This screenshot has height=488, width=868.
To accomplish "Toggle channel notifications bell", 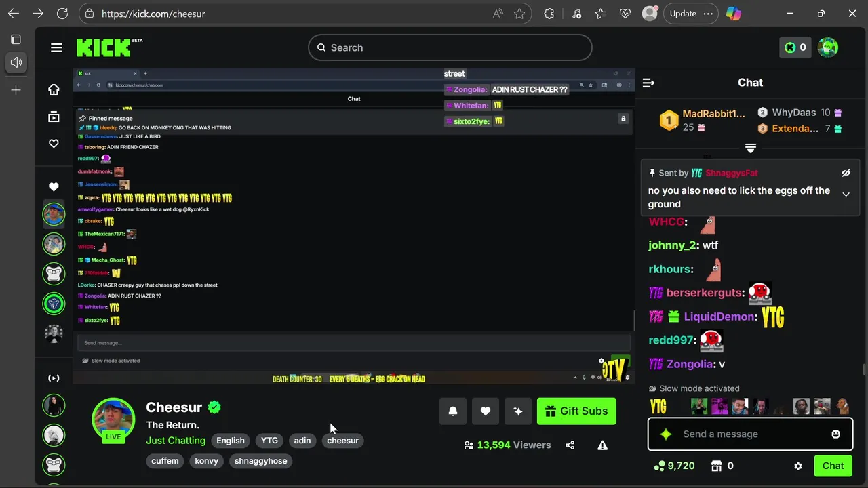I will (453, 411).
